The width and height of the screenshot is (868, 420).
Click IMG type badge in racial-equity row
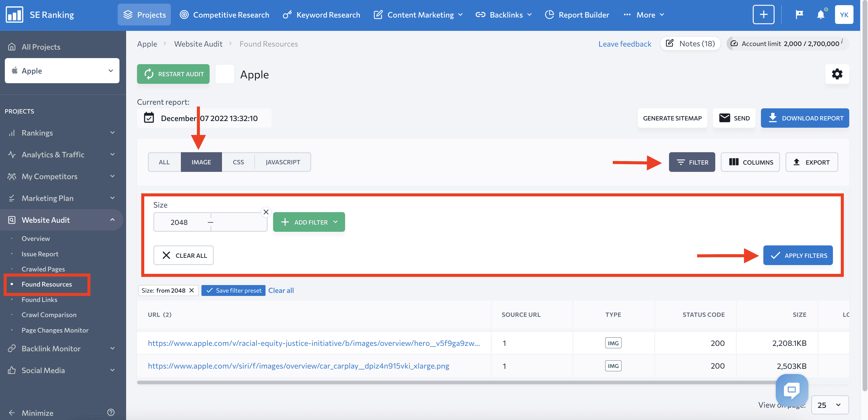click(613, 343)
